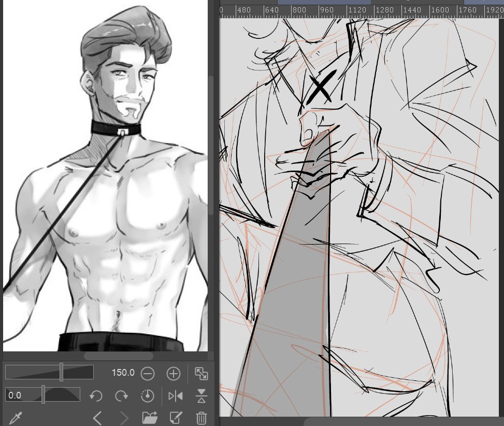Rotate the Sub View image right
This screenshot has width=504, height=426.
point(122,396)
